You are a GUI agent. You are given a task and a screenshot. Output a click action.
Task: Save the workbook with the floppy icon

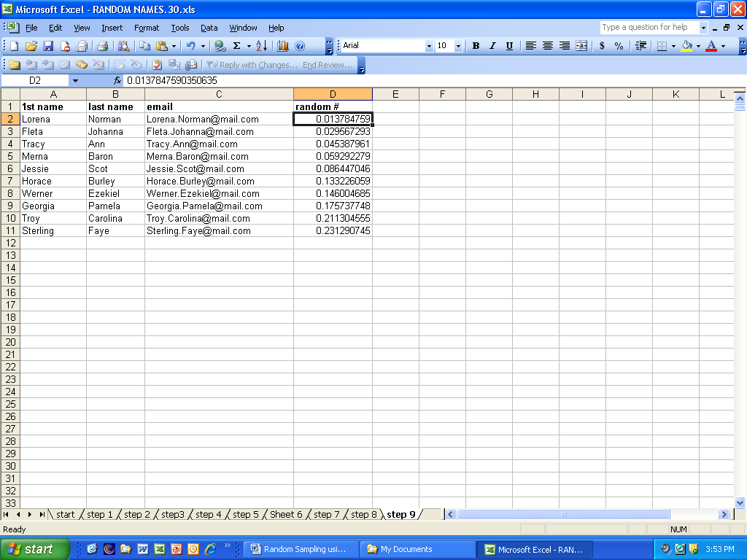point(48,46)
